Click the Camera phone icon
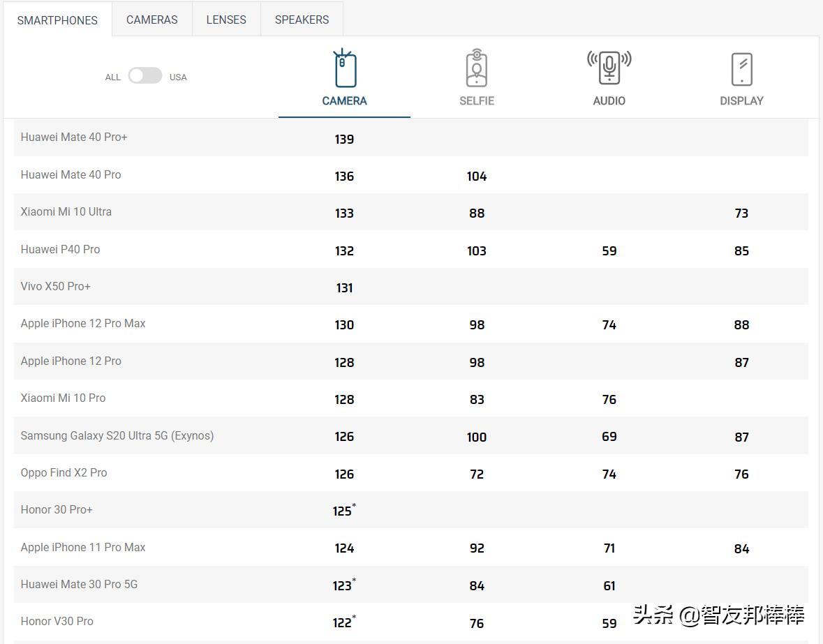 pos(344,69)
